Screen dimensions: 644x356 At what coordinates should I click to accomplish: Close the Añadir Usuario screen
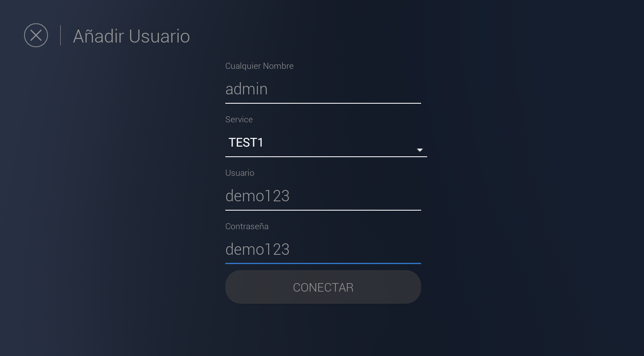tap(36, 35)
